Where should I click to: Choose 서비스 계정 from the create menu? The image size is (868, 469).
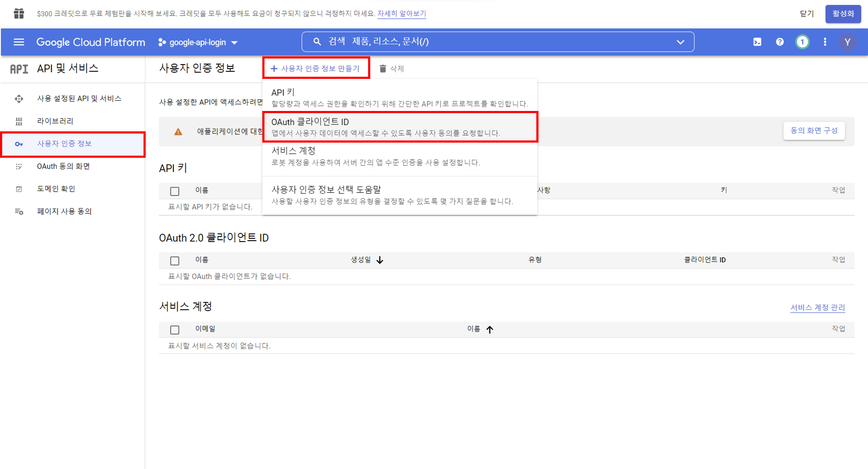(x=400, y=156)
